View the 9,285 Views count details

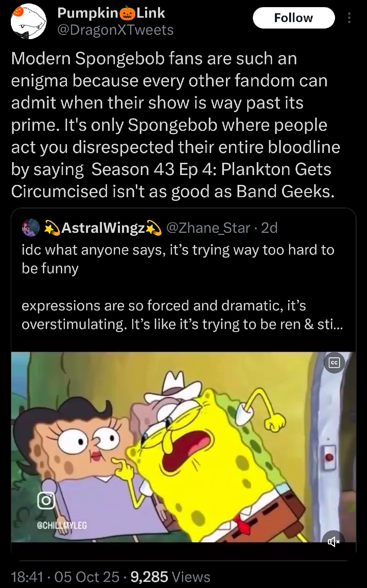[170, 577]
